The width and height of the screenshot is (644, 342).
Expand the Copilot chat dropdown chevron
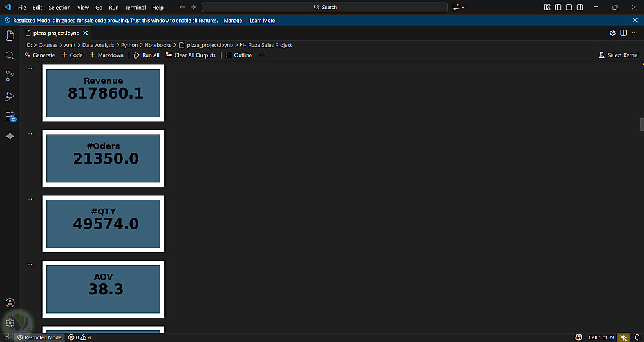[x=463, y=7]
